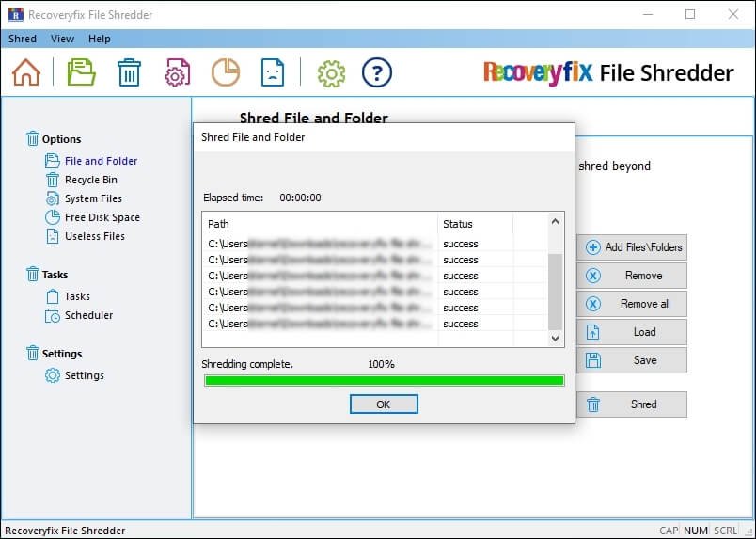Screen dimensions: 756x539
Task: Click the Home icon in the toolbar
Action: point(26,72)
